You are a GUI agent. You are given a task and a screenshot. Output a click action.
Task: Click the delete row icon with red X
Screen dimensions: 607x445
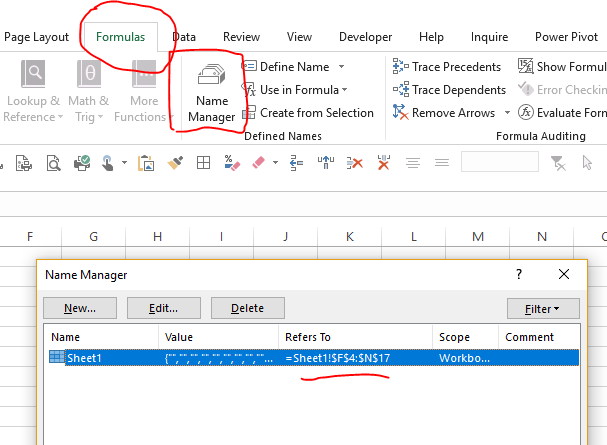[355, 163]
